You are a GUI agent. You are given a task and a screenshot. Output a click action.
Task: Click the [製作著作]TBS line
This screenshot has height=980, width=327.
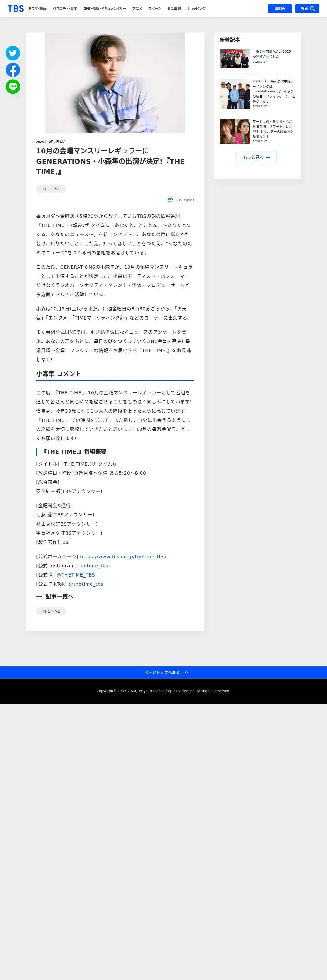coord(52,542)
